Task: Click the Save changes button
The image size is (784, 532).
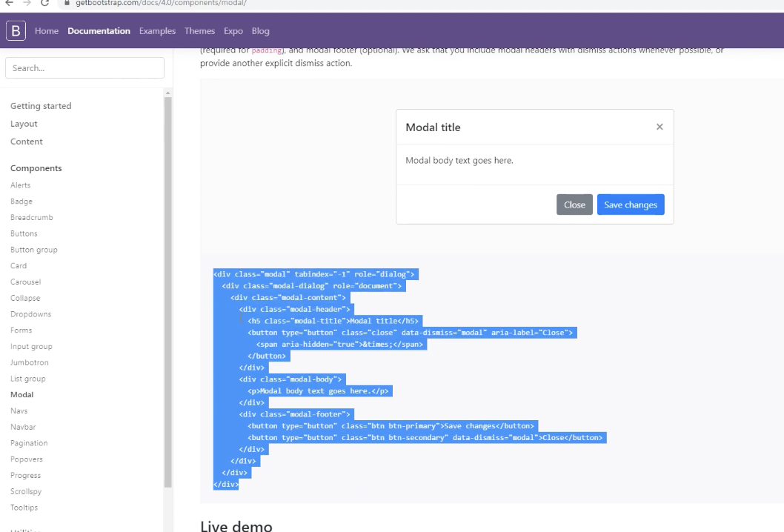Action: pyautogui.click(x=631, y=205)
